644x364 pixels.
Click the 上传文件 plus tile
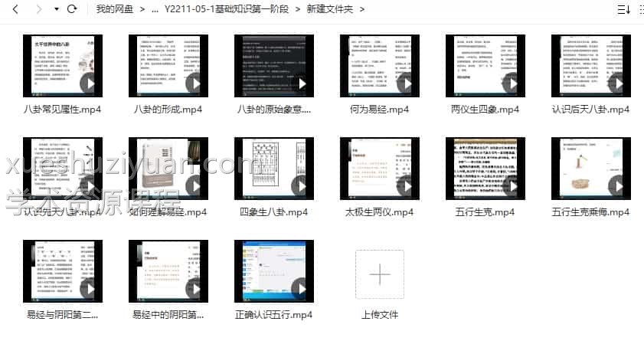(379, 274)
